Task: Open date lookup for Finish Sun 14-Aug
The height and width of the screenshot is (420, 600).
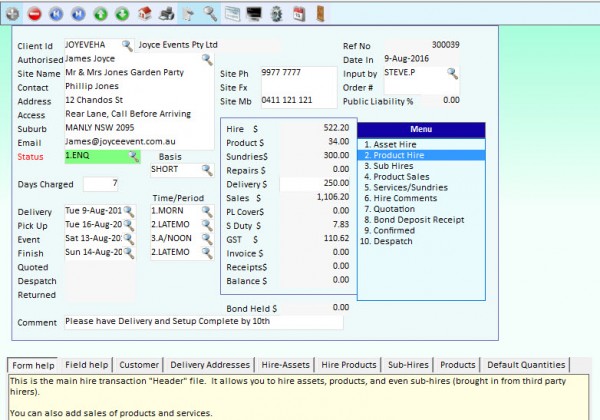Action: click(129, 252)
